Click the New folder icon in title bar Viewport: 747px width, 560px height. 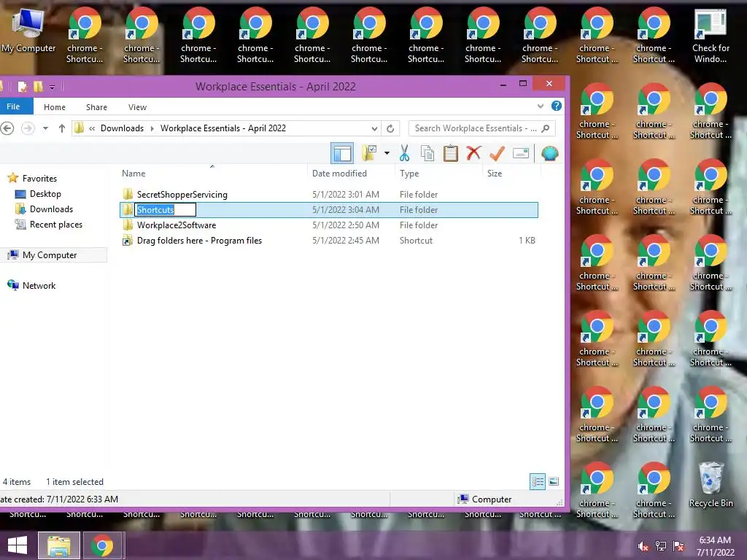pyautogui.click(x=38, y=87)
